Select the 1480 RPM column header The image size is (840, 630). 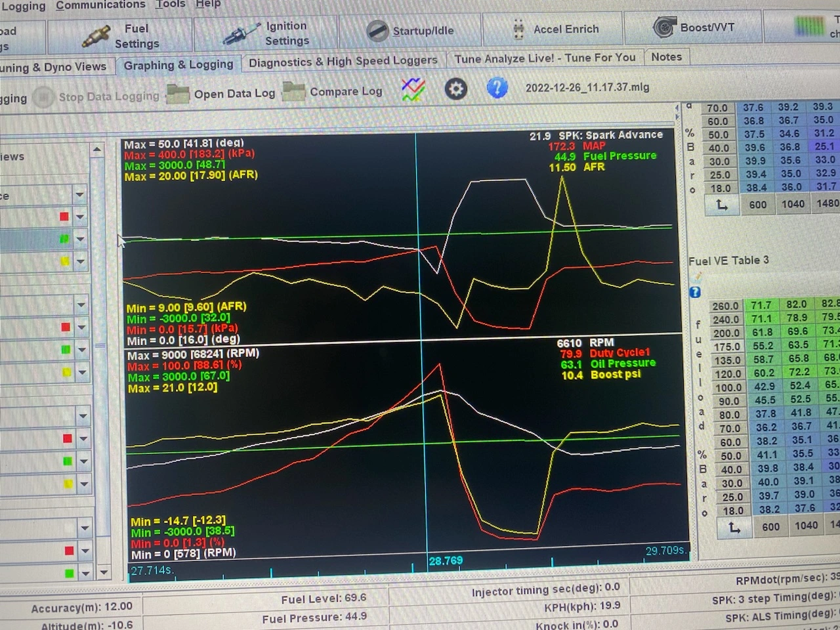[827, 203]
